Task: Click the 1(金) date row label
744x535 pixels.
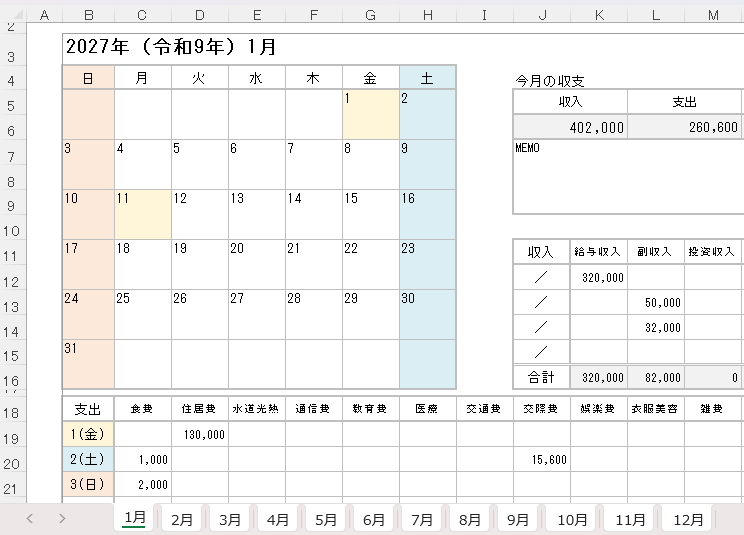Action: (x=88, y=434)
